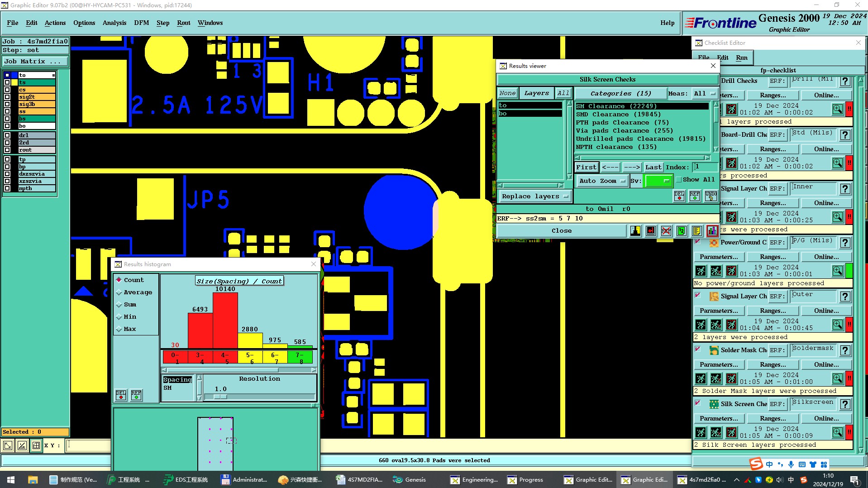Click the green numbered page icon
Screen dimensions: 868x488
point(682,231)
